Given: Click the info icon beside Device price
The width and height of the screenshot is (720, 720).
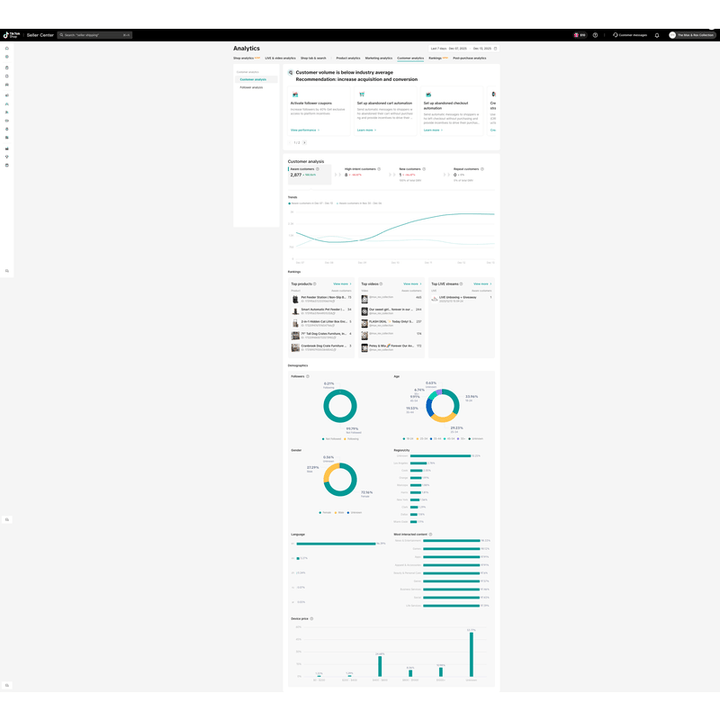Looking at the screenshot, I should click(311, 618).
